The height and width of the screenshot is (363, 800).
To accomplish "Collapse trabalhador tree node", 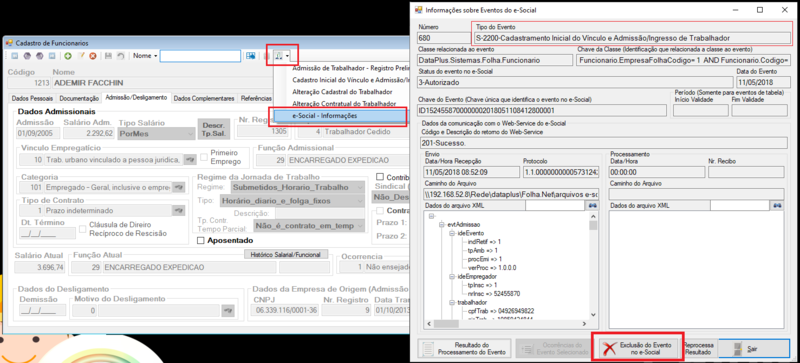I will 451,302.
